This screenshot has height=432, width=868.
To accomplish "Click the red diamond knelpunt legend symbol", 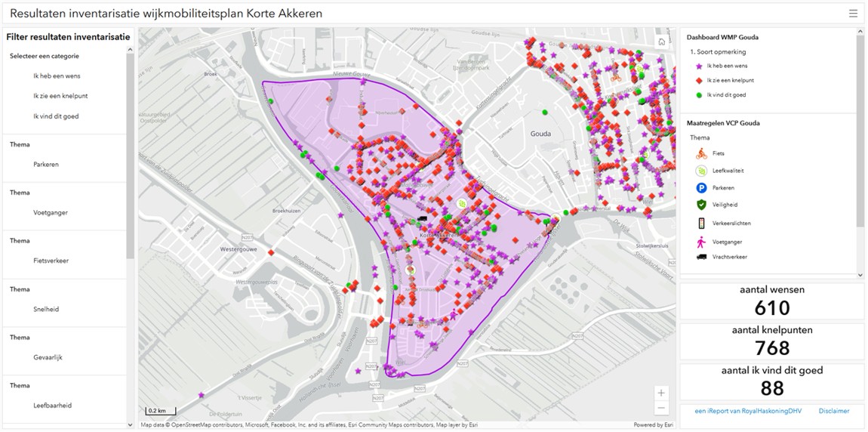I will (x=699, y=80).
